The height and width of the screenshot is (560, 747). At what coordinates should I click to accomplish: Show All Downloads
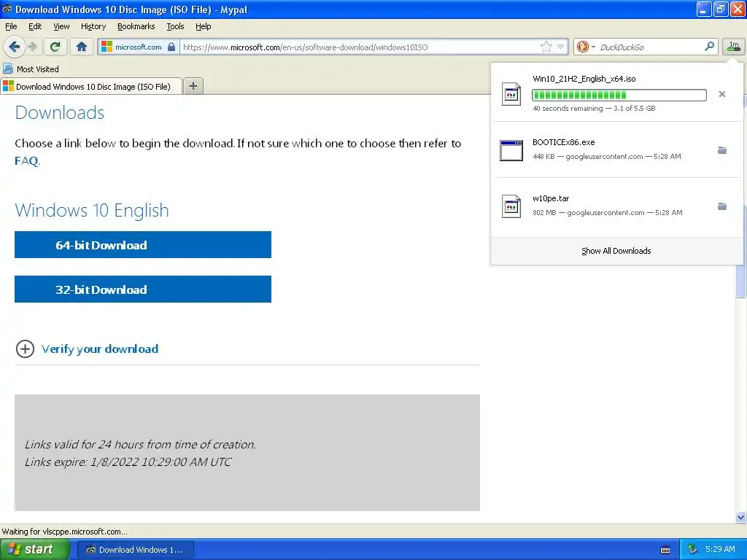pos(616,251)
